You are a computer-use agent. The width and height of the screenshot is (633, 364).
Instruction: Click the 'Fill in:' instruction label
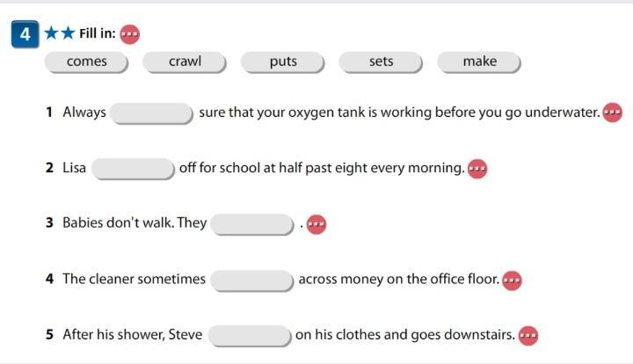[x=97, y=34]
